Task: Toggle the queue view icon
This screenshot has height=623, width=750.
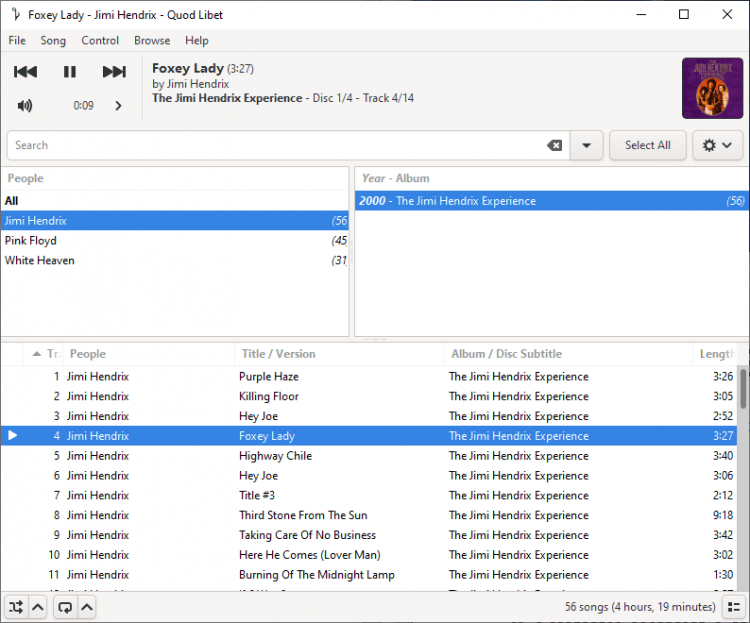Action: point(734,607)
